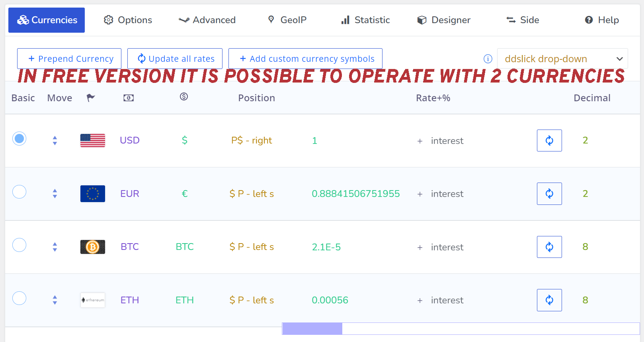
Task: Click the info icon beside the ddslick drop-down
Action: [488, 59]
